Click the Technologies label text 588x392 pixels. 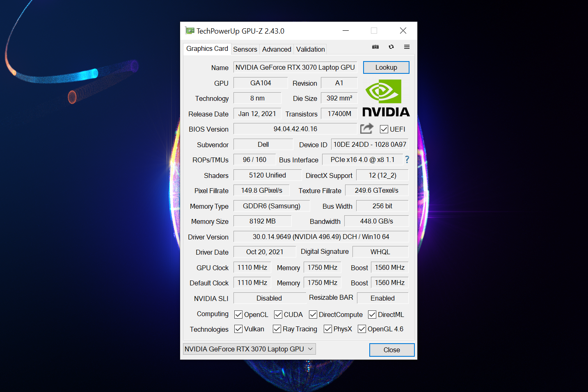point(209,329)
